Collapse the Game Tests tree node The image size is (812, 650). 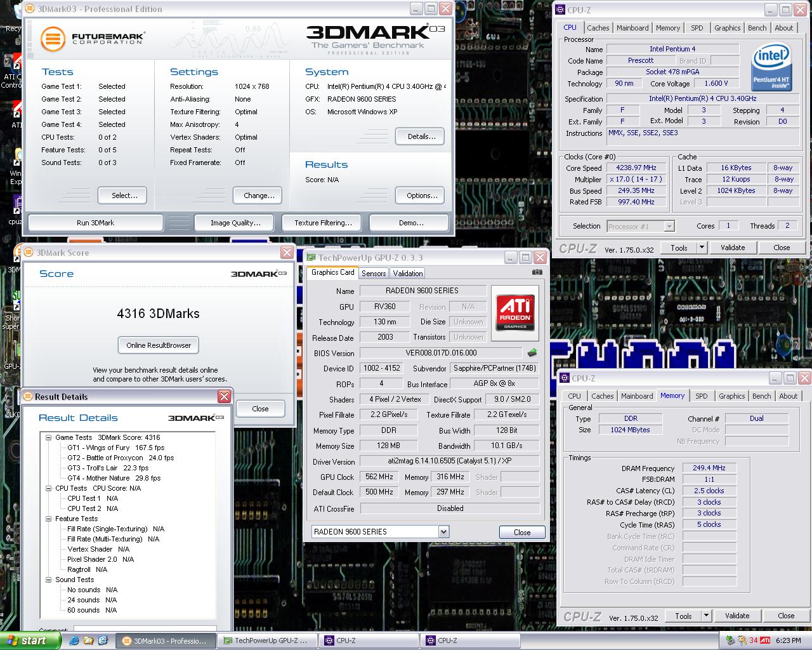[x=49, y=437]
